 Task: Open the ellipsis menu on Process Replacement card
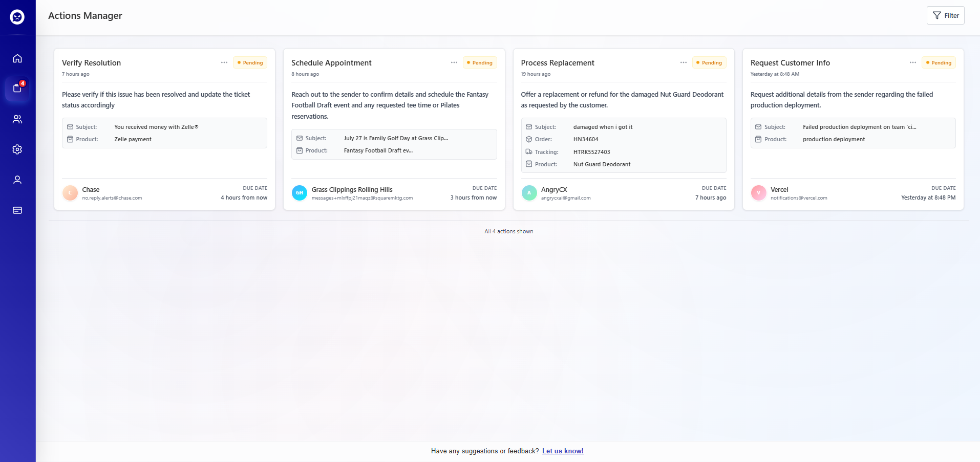(684, 62)
